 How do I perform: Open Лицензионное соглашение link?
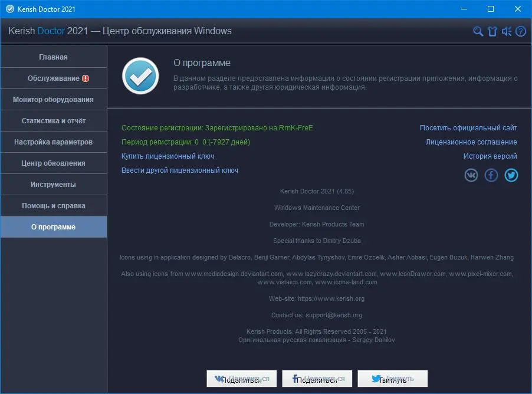click(471, 142)
